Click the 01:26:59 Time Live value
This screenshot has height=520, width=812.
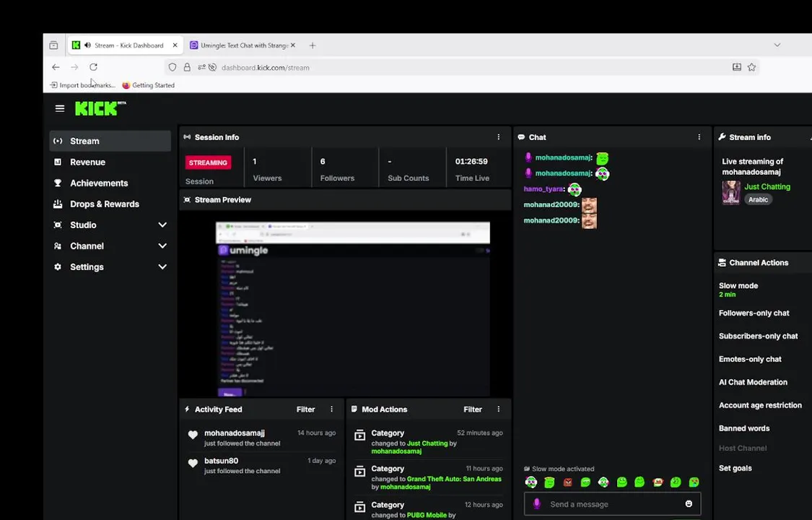(x=471, y=162)
